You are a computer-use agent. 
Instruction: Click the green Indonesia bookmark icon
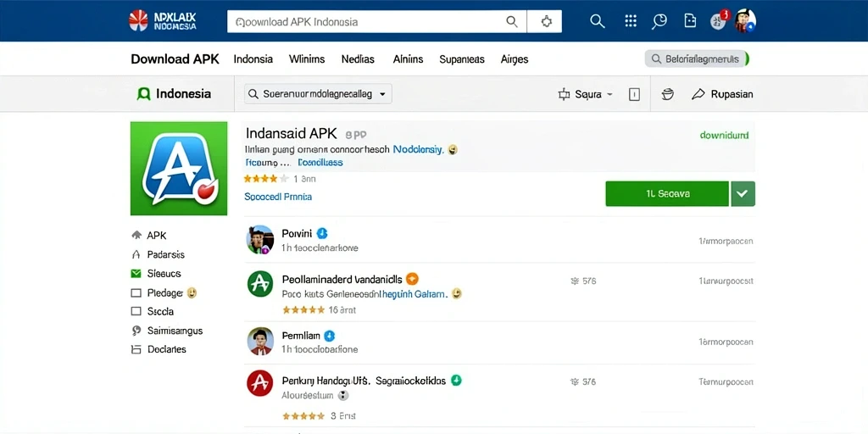click(142, 94)
